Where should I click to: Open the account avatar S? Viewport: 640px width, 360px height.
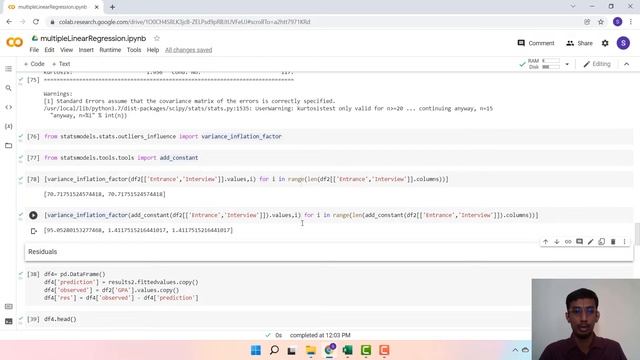(623, 43)
